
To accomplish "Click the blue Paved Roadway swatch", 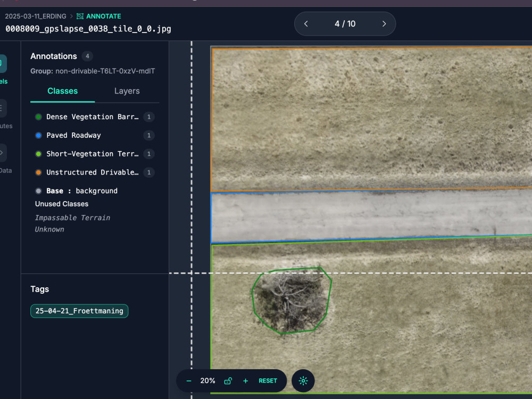I will pos(38,135).
